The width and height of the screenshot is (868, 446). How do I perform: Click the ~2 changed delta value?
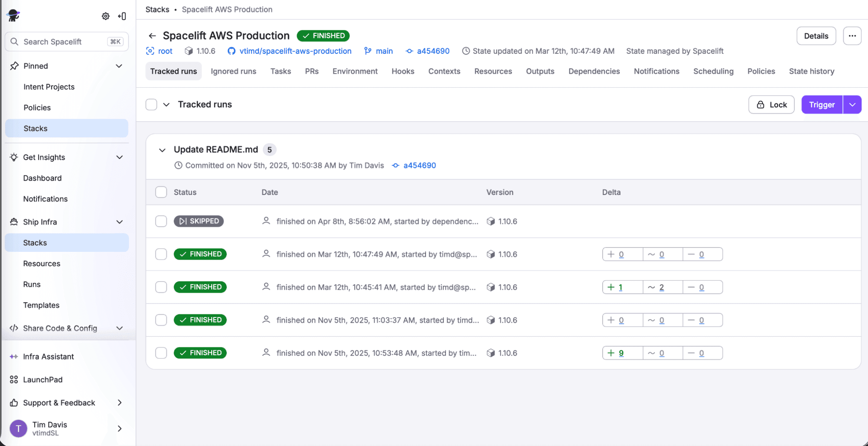[x=663, y=287]
